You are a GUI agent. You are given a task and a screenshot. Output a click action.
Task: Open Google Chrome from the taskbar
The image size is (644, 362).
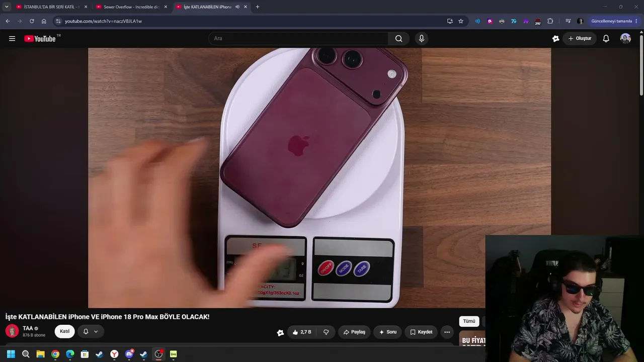[x=55, y=354]
